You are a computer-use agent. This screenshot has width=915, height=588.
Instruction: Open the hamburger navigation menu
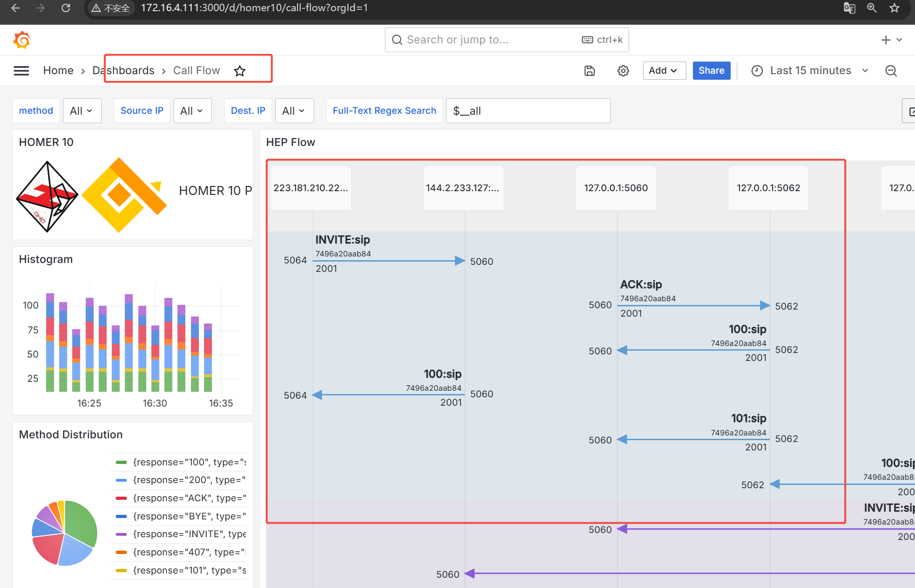pos(21,71)
